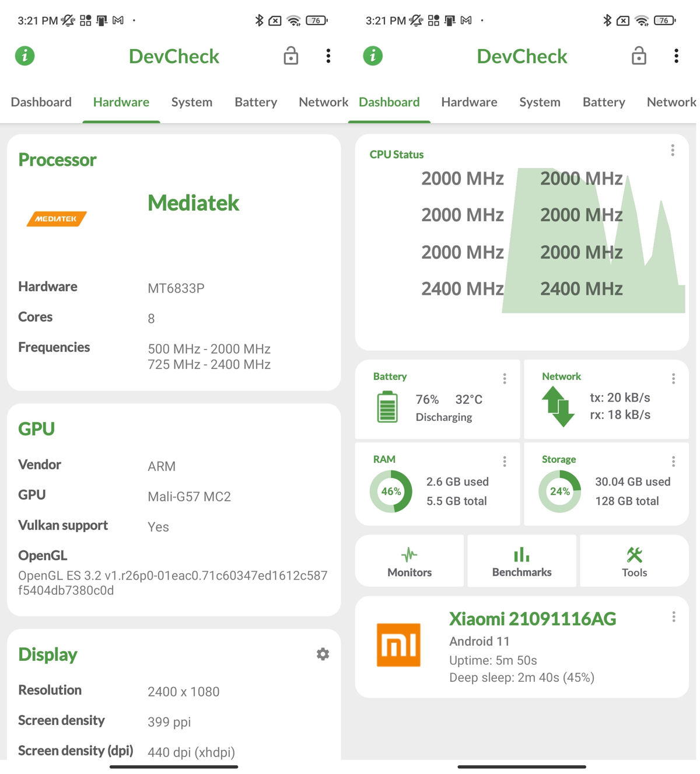
Task: Open the CPU Status overflow menu
Action: click(x=672, y=150)
